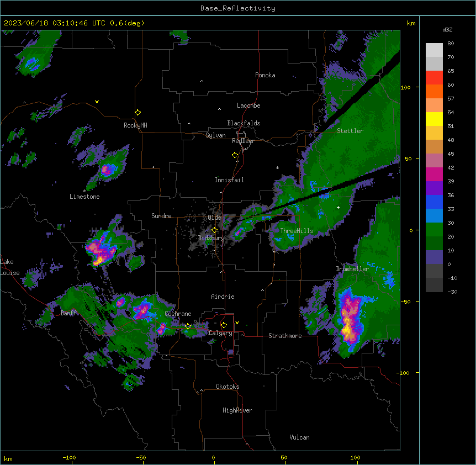The height and width of the screenshot is (465, 476).
Task: Click the Airdrie city label
Action: pos(223,297)
